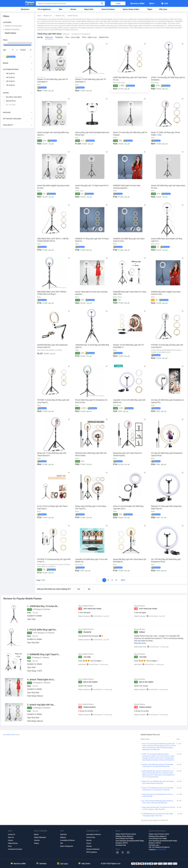Image resolution: width=188 pixels, height=868 pixels.
Task: Click Advertise icon in footer
Action: pos(38,863)
